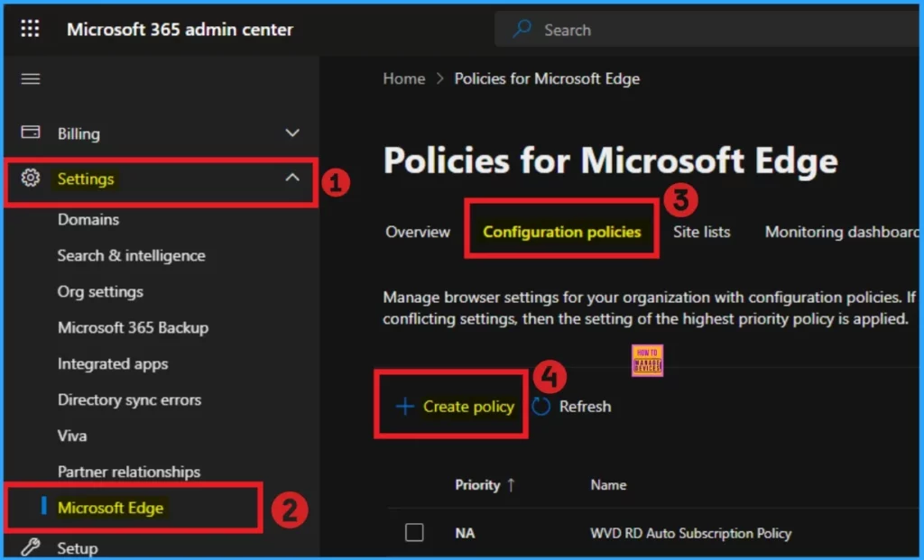Collapse the navigation menu hamburger icon

pos(31,78)
